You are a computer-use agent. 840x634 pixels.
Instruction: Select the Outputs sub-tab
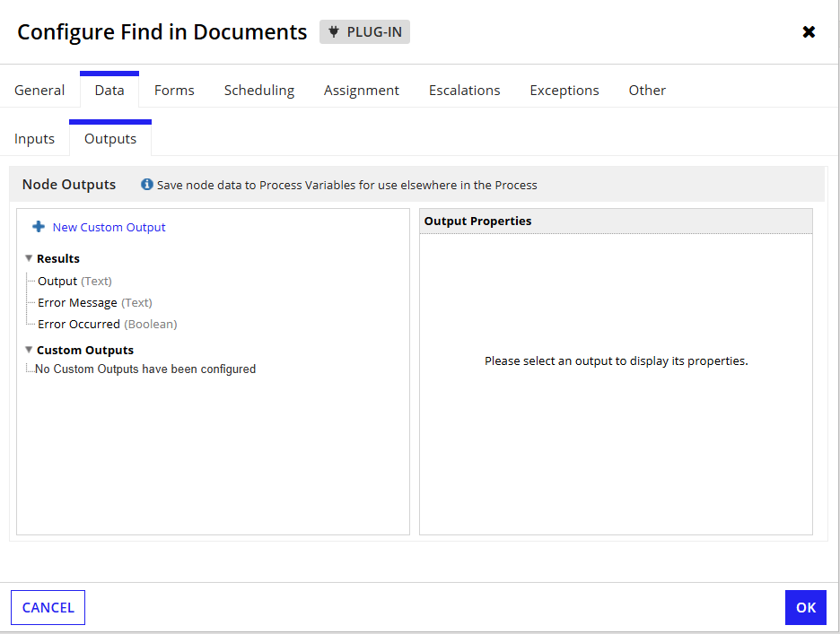pyautogui.click(x=110, y=139)
